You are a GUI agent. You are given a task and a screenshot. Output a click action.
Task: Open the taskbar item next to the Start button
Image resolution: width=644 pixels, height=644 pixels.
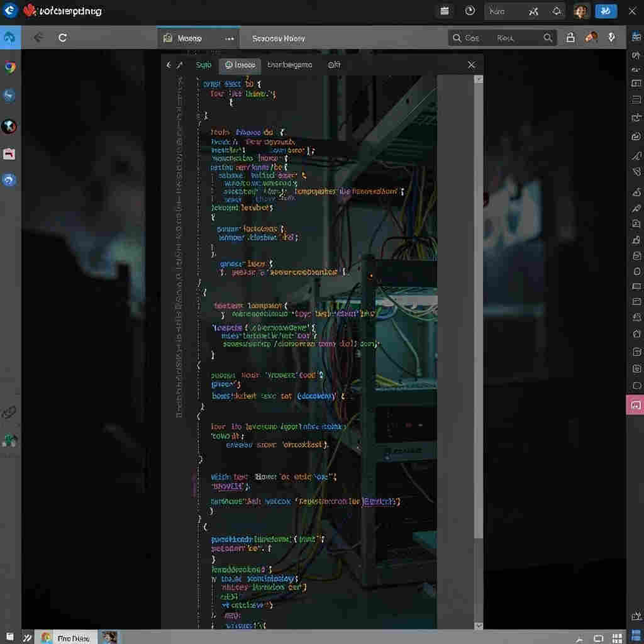click(x=27, y=638)
